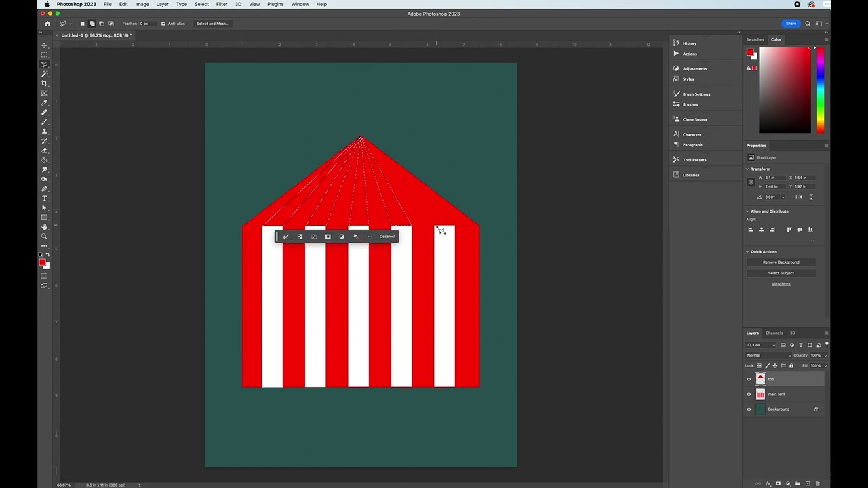Click the Select Subject button
Viewport: 868px width, 488px height.
coord(781,273)
